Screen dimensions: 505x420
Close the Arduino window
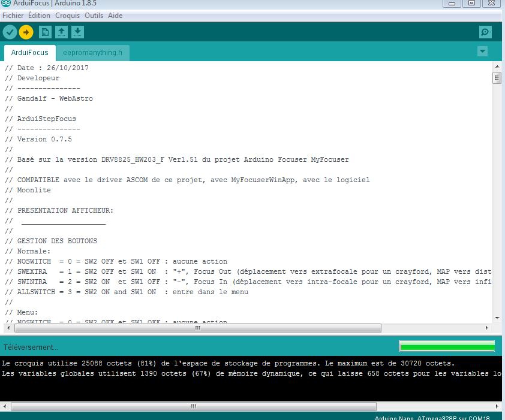pos(491,3)
